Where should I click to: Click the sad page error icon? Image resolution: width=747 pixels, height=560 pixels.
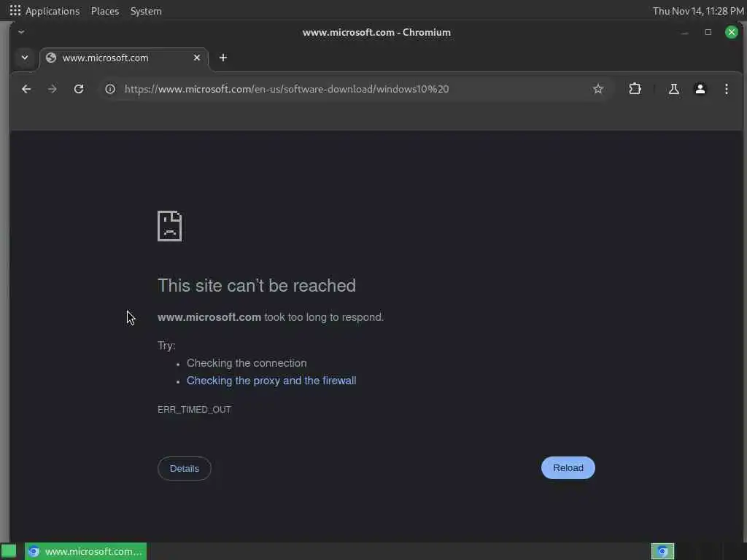(x=169, y=226)
